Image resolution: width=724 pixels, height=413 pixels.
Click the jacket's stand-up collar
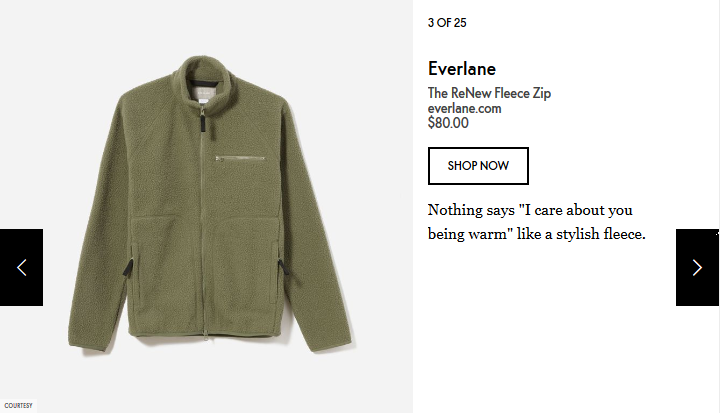click(204, 77)
